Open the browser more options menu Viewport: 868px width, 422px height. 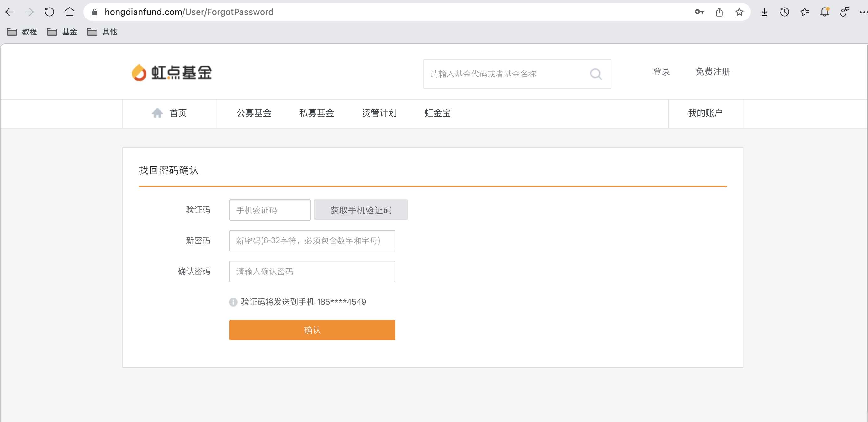[863, 12]
